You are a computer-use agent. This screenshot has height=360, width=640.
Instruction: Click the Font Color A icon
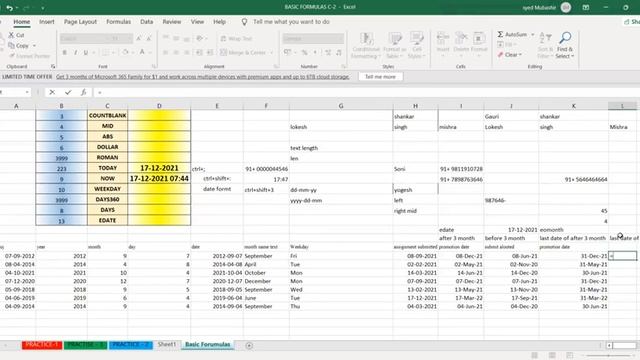click(142, 52)
